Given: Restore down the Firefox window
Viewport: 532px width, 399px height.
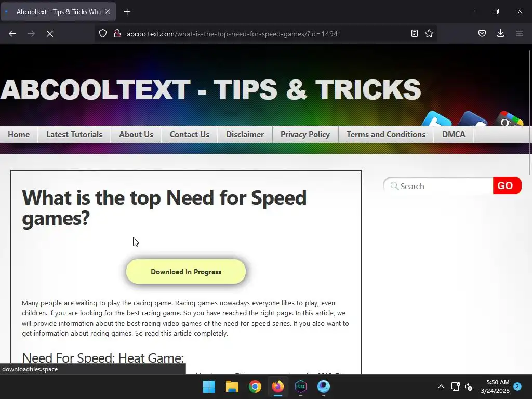Looking at the screenshot, I should [x=496, y=11].
